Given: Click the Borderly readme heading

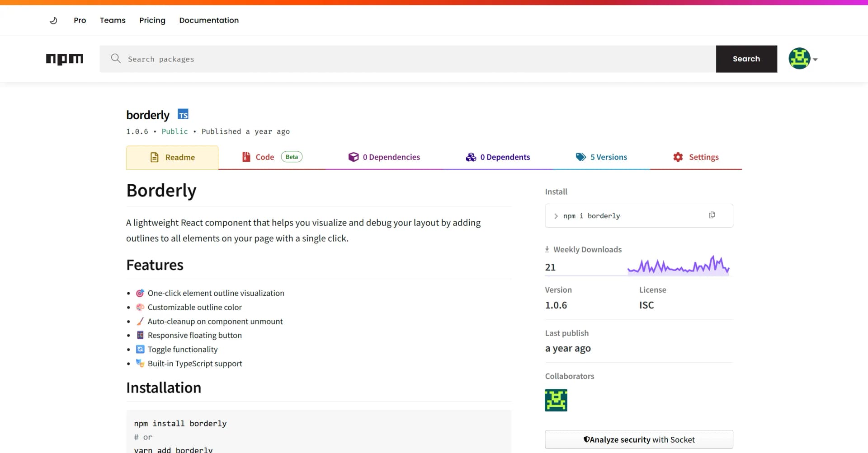Looking at the screenshot, I should pos(161,191).
